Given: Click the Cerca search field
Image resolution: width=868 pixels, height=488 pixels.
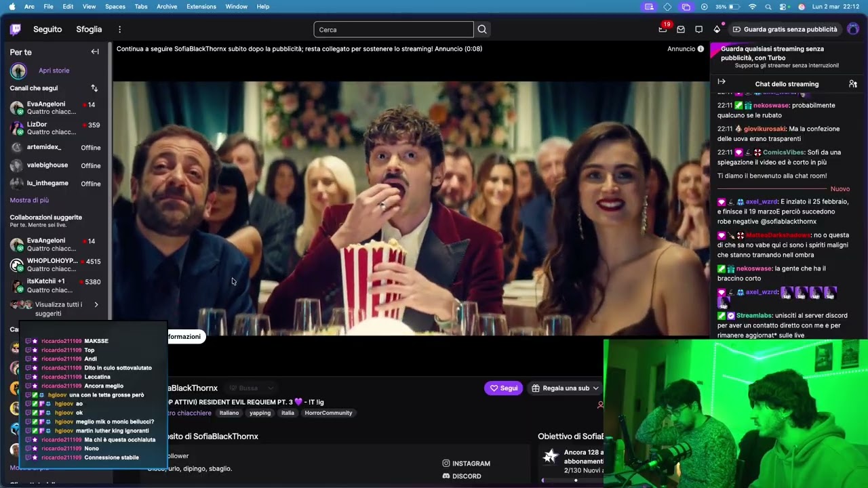Looking at the screenshot, I should [x=393, y=29].
